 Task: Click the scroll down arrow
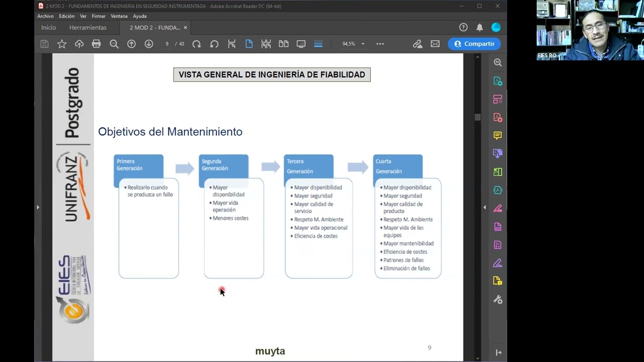click(x=477, y=358)
